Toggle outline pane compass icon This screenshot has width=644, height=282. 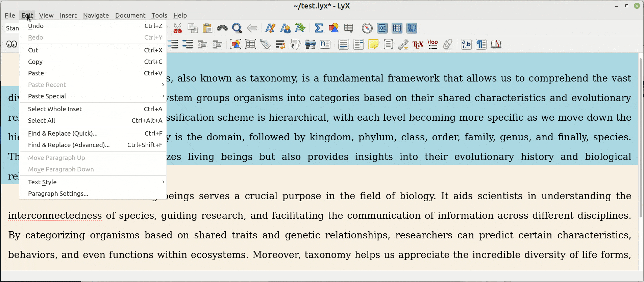(x=367, y=28)
